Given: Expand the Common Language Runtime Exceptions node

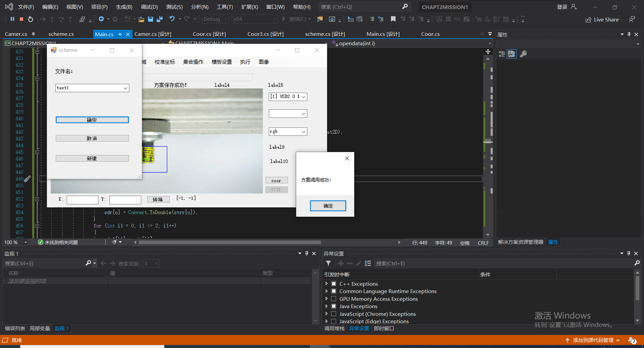Looking at the screenshot, I should pyautogui.click(x=326, y=291).
